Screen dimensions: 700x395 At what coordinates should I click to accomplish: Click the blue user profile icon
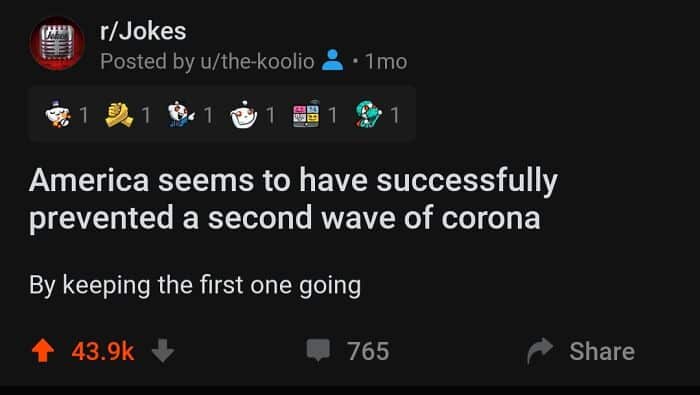pyautogui.click(x=333, y=60)
